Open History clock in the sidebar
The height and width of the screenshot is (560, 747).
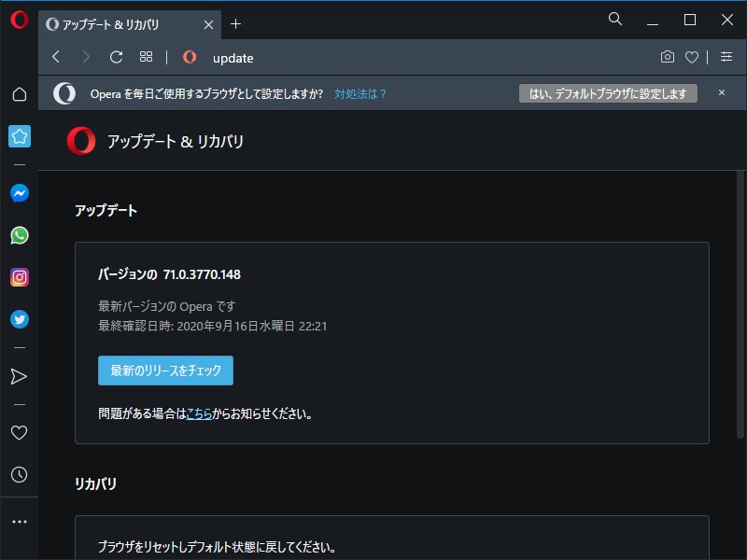pos(19,474)
